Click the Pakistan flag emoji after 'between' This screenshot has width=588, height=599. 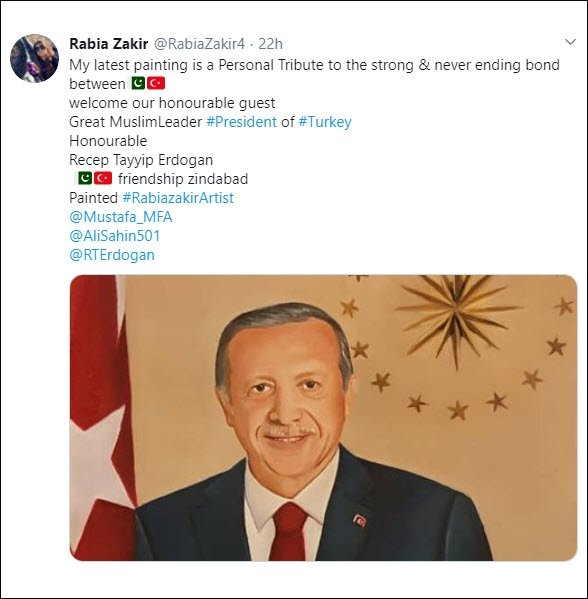pyautogui.click(x=138, y=83)
